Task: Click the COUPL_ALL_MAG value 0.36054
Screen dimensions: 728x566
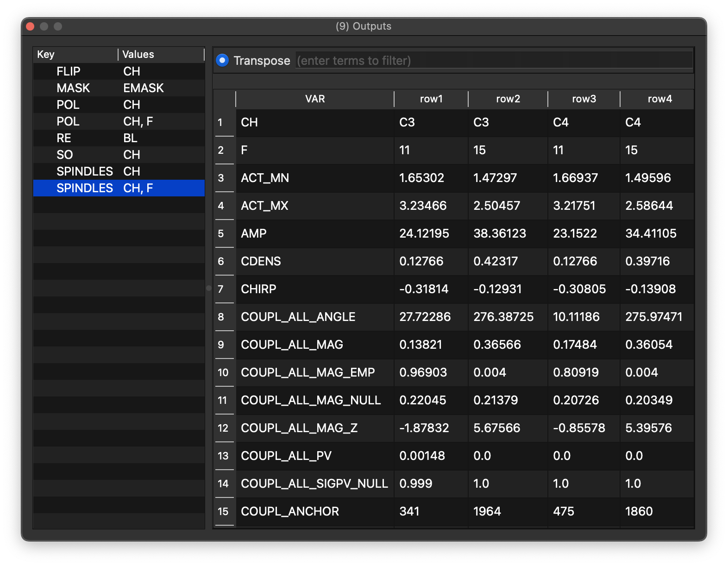Action: pyautogui.click(x=657, y=345)
